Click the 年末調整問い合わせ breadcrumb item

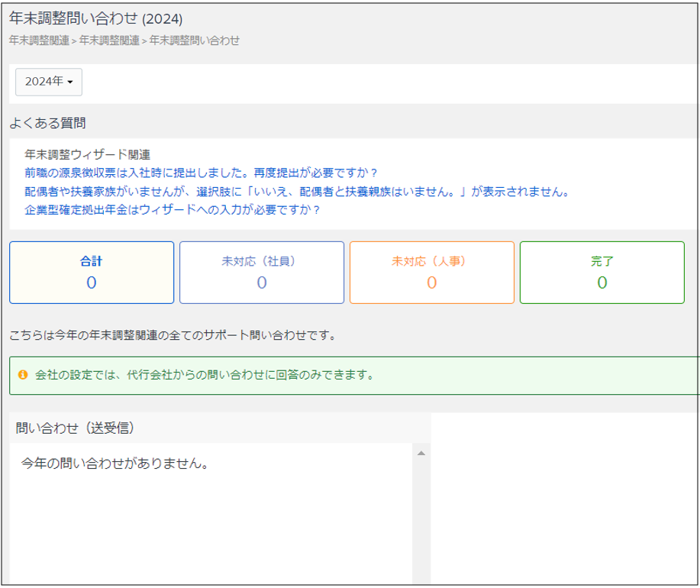[x=194, y=40]
